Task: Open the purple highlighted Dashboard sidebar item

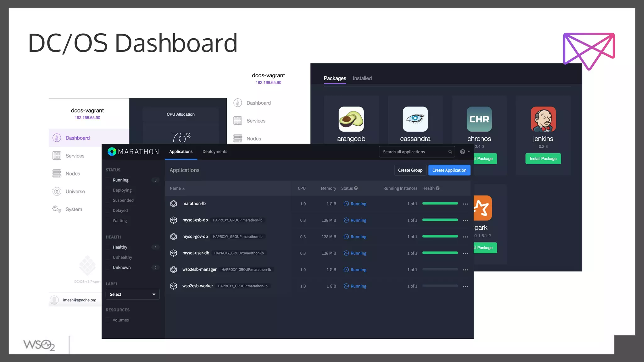Action: [x=89, y=138]
